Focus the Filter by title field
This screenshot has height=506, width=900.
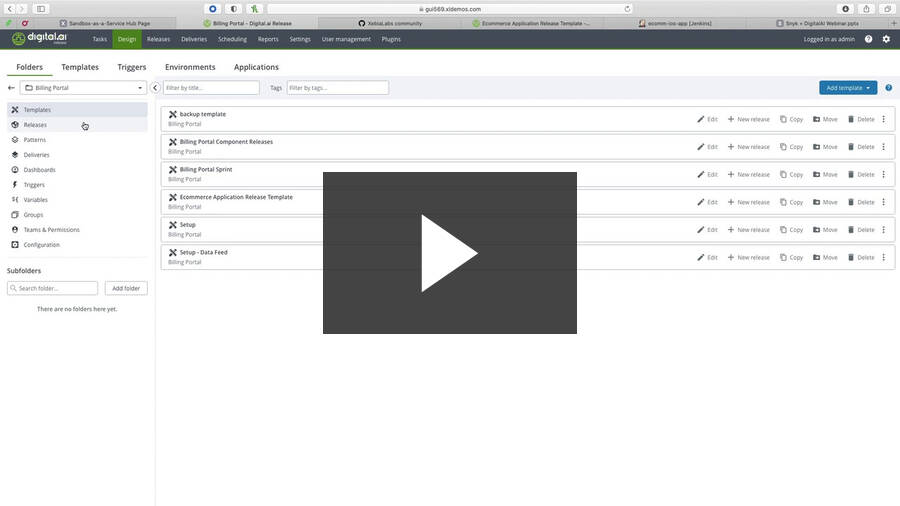211,88
